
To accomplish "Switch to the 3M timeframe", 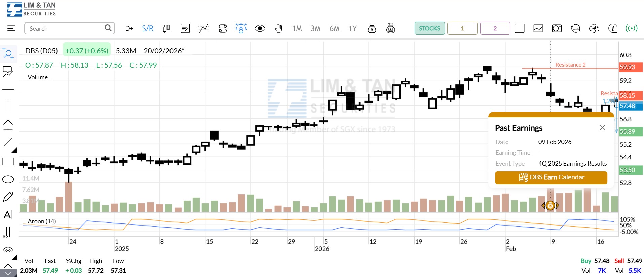I will coord(315,28).
